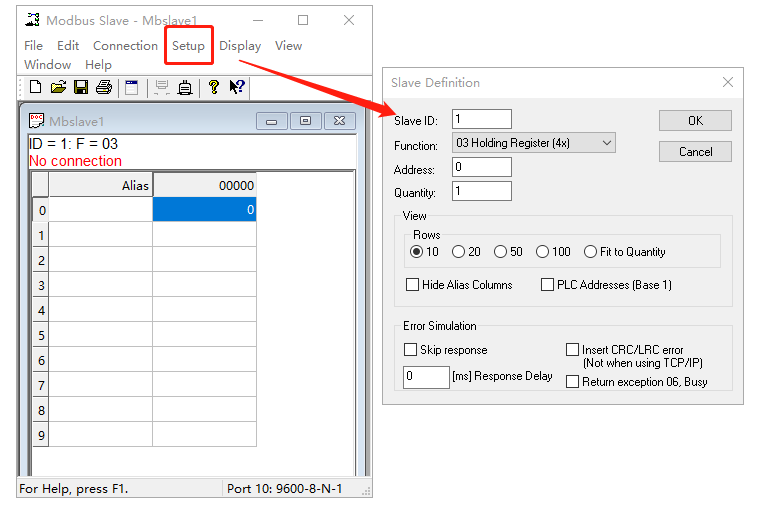Click the Response Delay input field

(x=426, y=377)
